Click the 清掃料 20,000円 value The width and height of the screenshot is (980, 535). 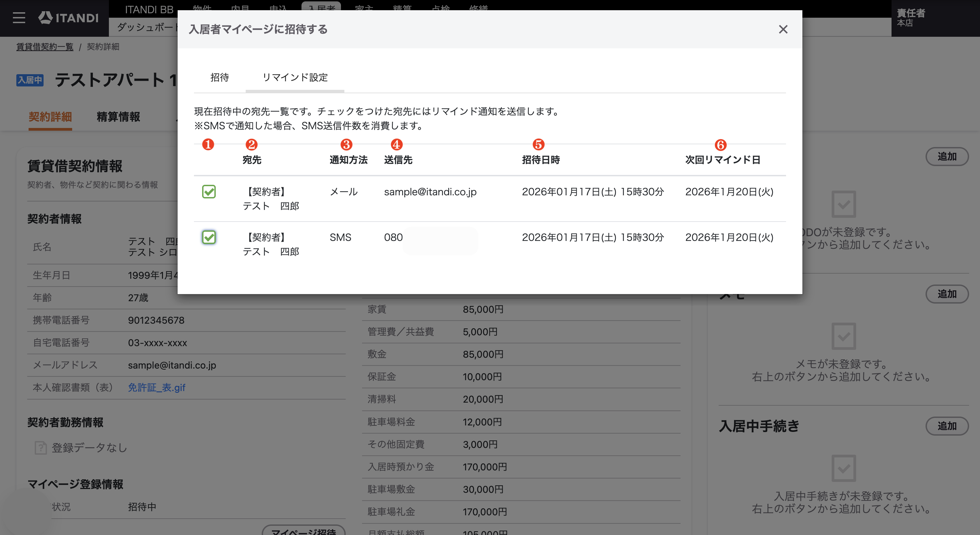pyautogui.click(x=483, y=399)
